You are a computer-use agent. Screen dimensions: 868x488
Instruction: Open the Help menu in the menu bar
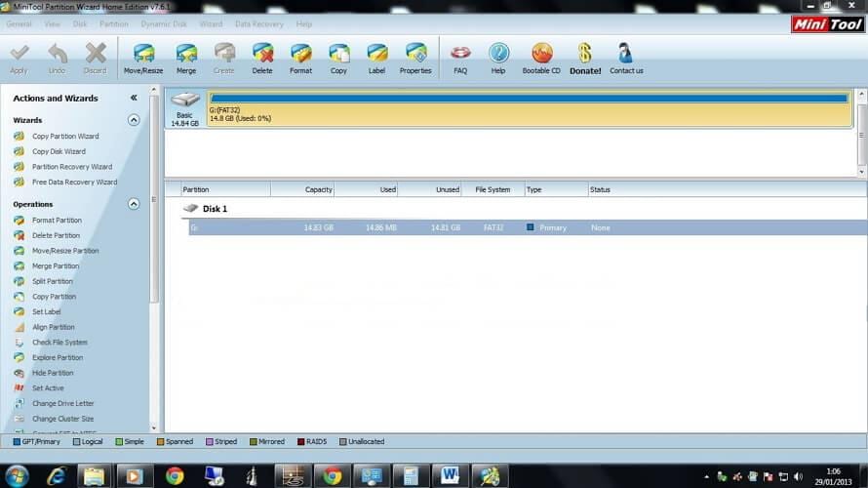pos(304,24)
